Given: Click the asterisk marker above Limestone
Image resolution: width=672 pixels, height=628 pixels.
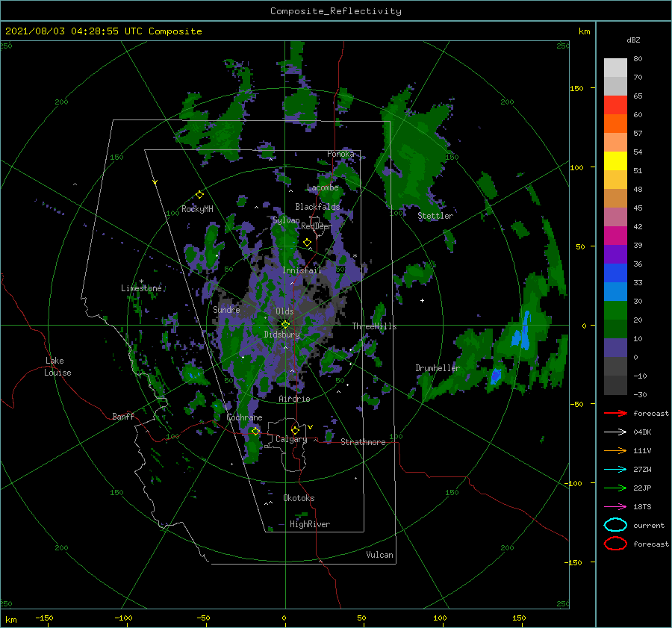Looking at the screenshot, I should [x=141, y=282].
